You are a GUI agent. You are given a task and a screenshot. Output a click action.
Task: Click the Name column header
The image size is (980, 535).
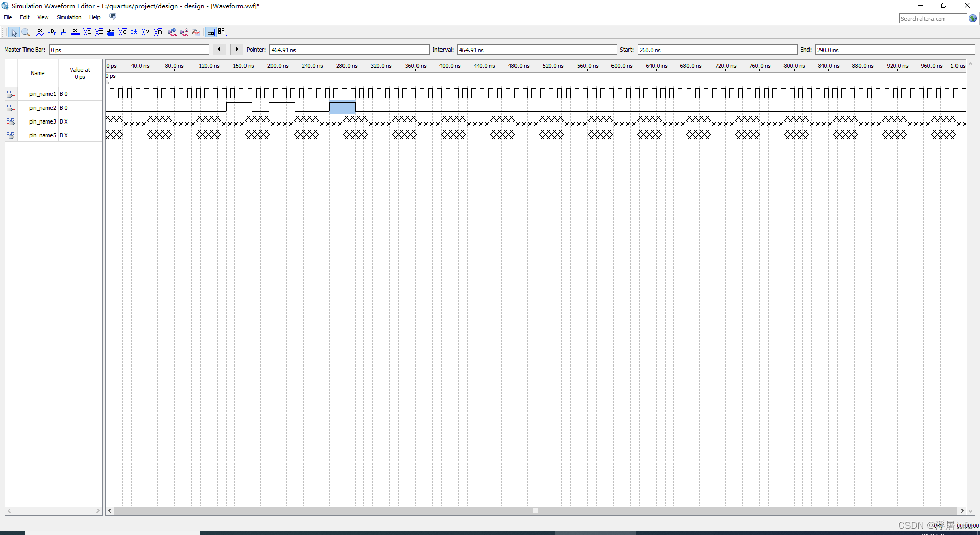pos(37,73)
